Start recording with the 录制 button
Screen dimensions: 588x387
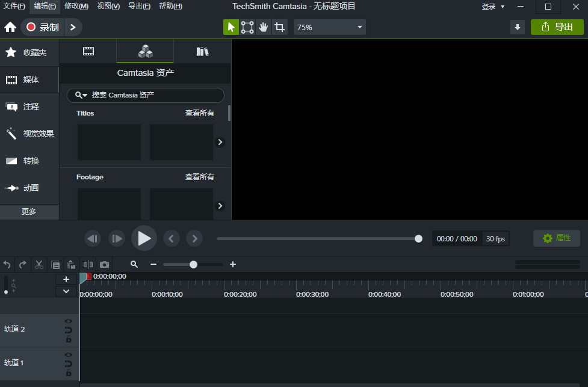42,27
